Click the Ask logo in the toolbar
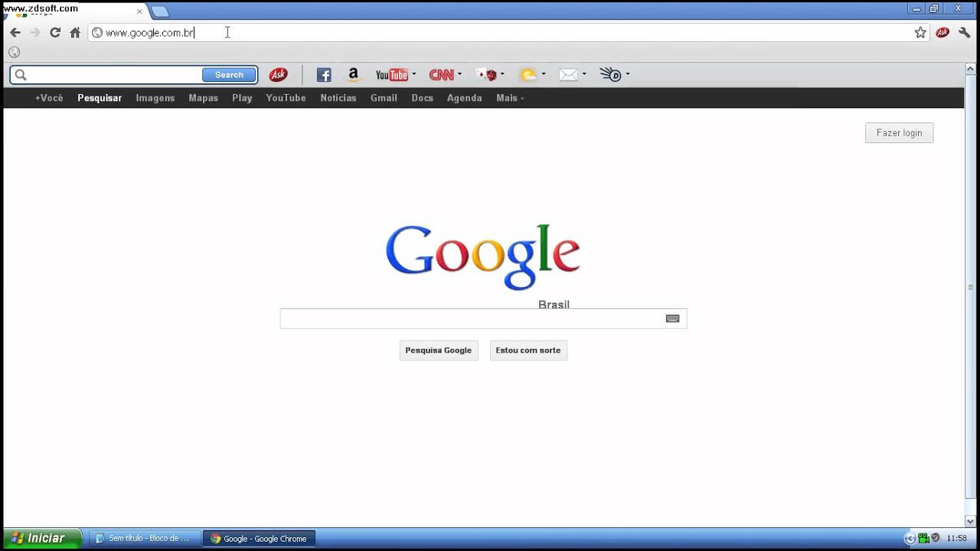Viewport: 980px width, 551px height. coord(279,74)
